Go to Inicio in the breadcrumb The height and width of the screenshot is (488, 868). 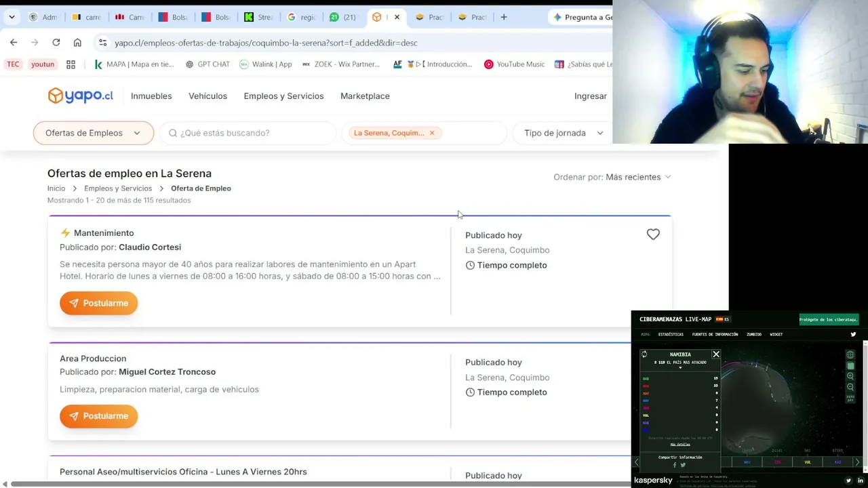56,188
